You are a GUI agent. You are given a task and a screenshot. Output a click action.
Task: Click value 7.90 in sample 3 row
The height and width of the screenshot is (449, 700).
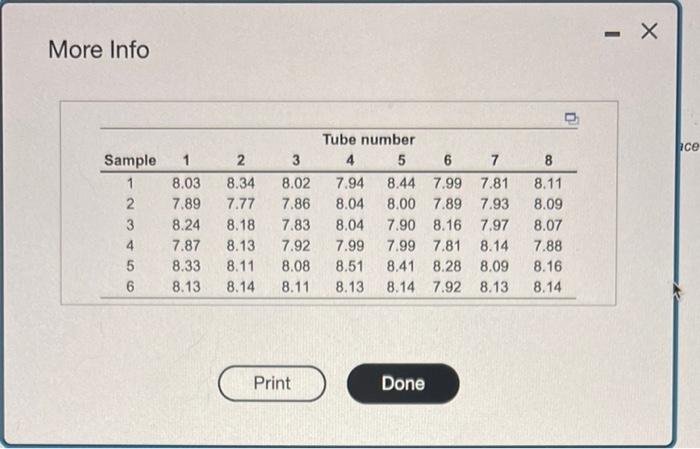coord(401,225)
